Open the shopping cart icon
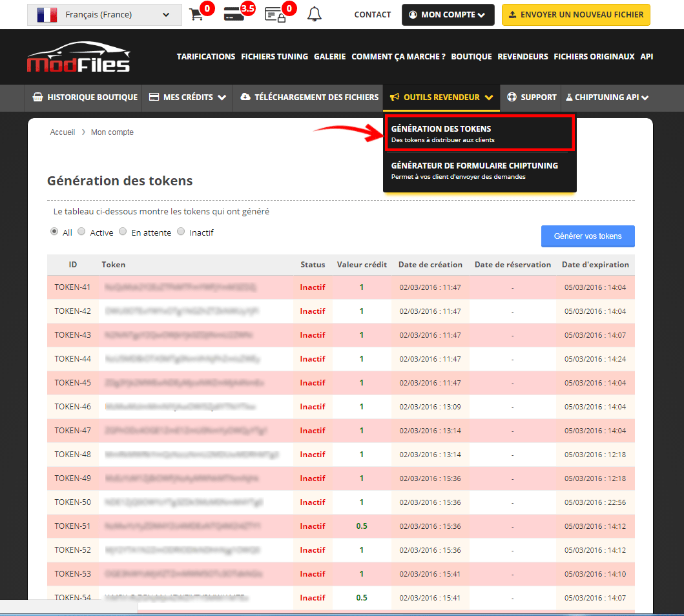 point(196,15)
